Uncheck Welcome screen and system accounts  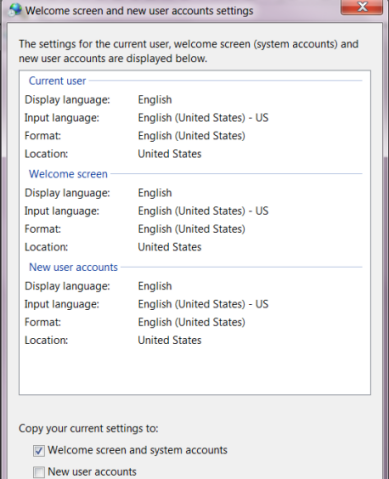pos(39,451)
